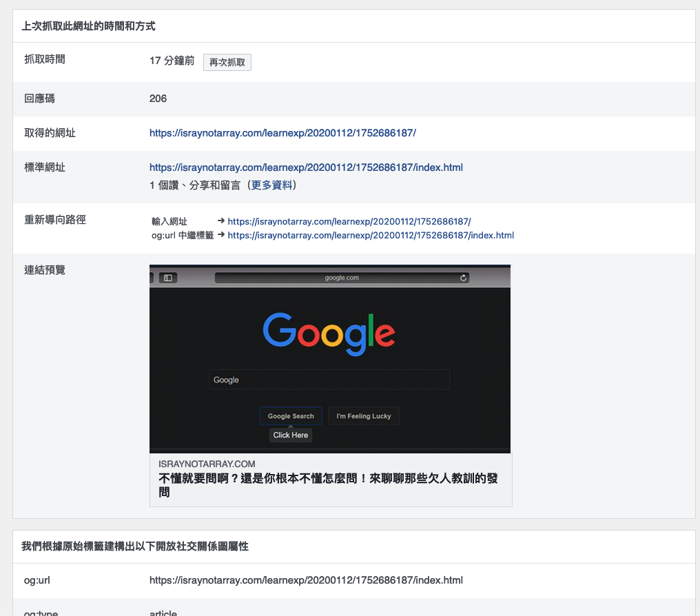Click the I'm Feeling Lucky button in preview
This screenshot has width=700, height=616.
tap(363, 416)
